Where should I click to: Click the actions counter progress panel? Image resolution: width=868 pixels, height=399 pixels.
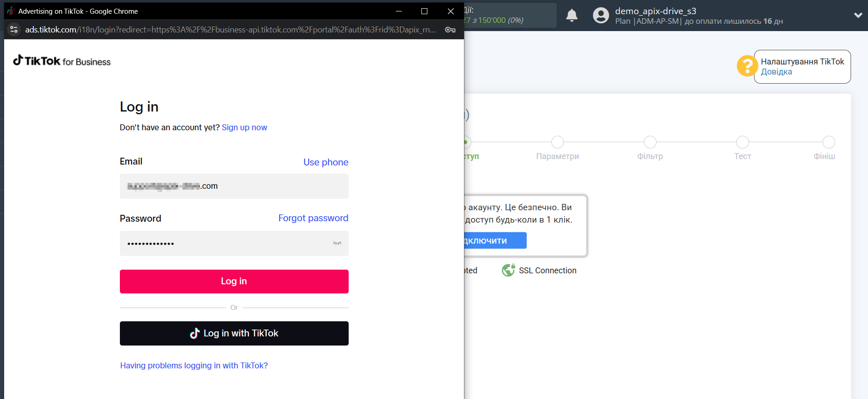tap(510, 15)
